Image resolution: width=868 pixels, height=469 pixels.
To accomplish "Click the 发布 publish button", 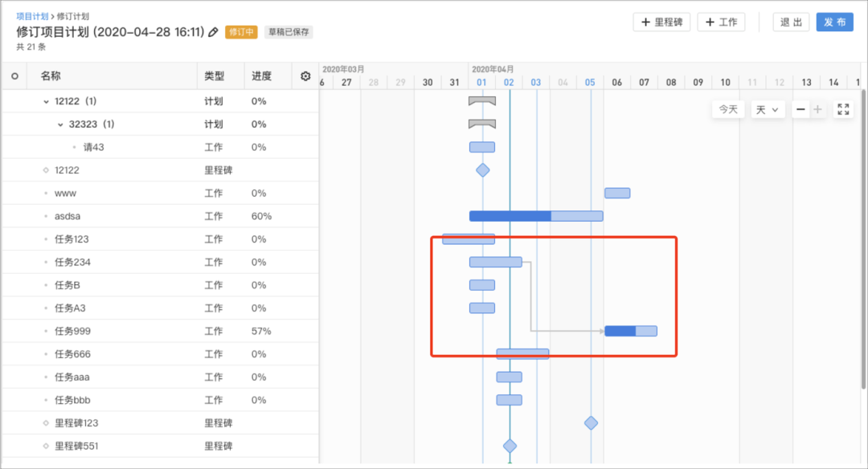I will tap(834, 22).
